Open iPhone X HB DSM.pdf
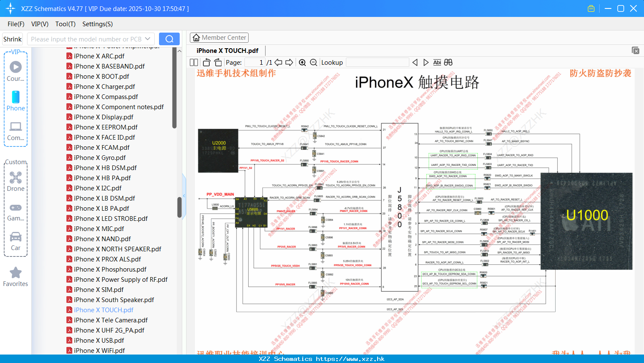Viewport: 644px width, 363px height. pyautogui.click(x=105, y=168)
